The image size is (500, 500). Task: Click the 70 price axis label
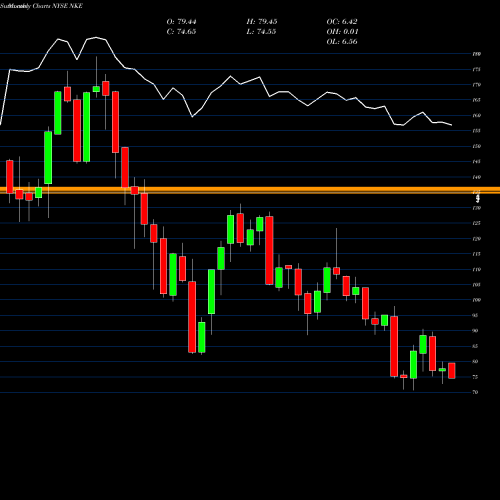475,392
